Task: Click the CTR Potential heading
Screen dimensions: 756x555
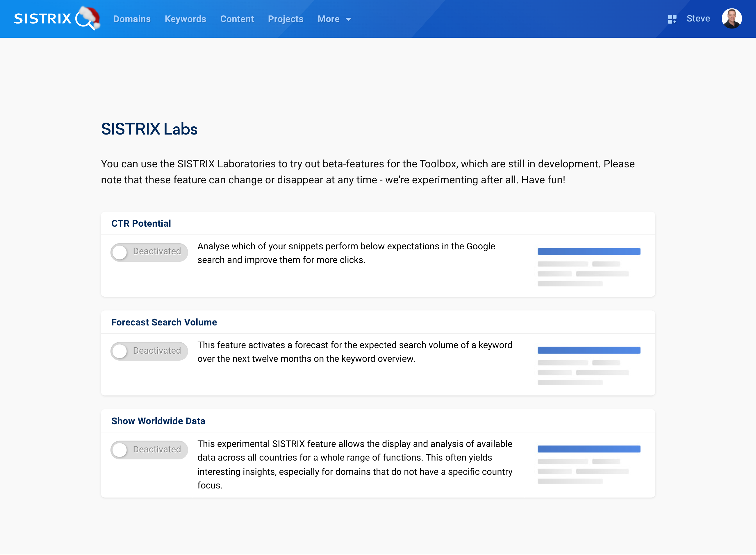Action: coord(141,223)
